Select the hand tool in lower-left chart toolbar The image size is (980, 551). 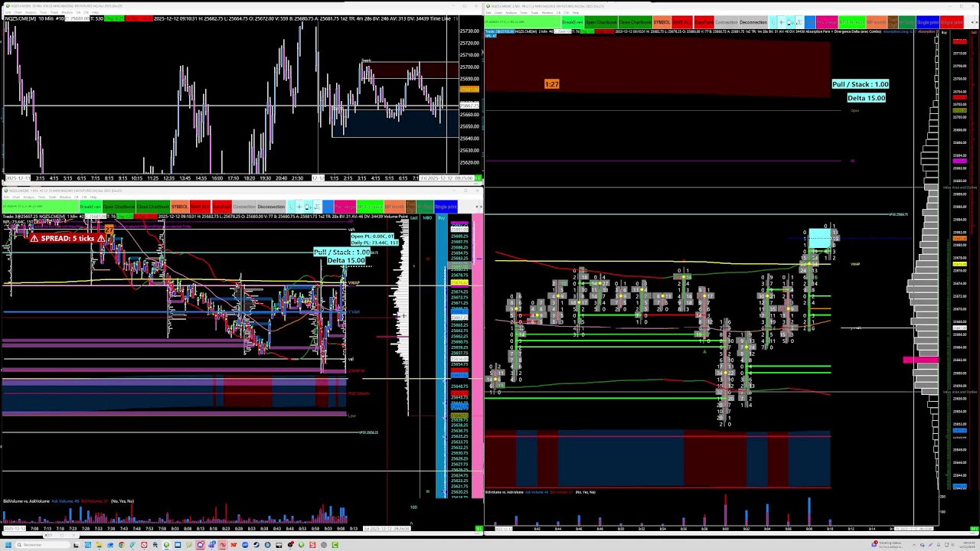308,207
